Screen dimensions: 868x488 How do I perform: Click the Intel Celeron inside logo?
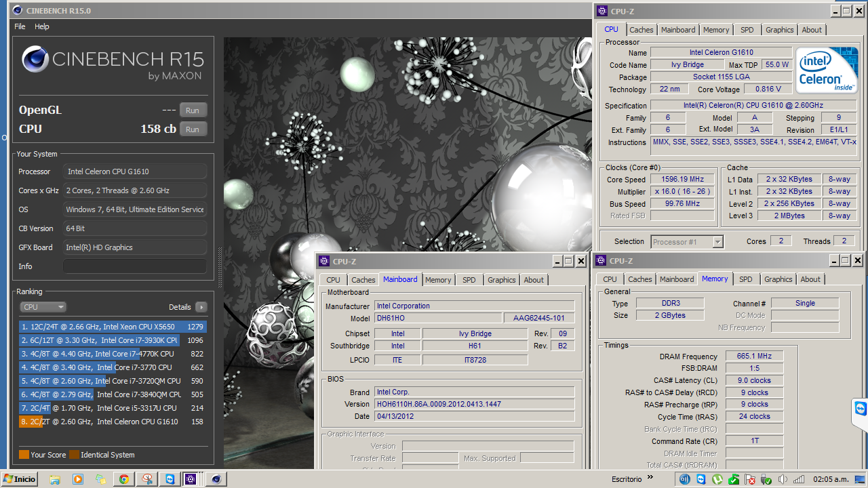tap(826, 70)
